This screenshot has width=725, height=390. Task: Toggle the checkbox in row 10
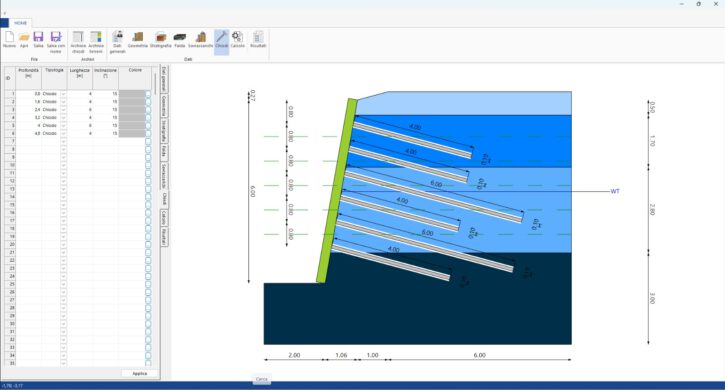(148, 165)
